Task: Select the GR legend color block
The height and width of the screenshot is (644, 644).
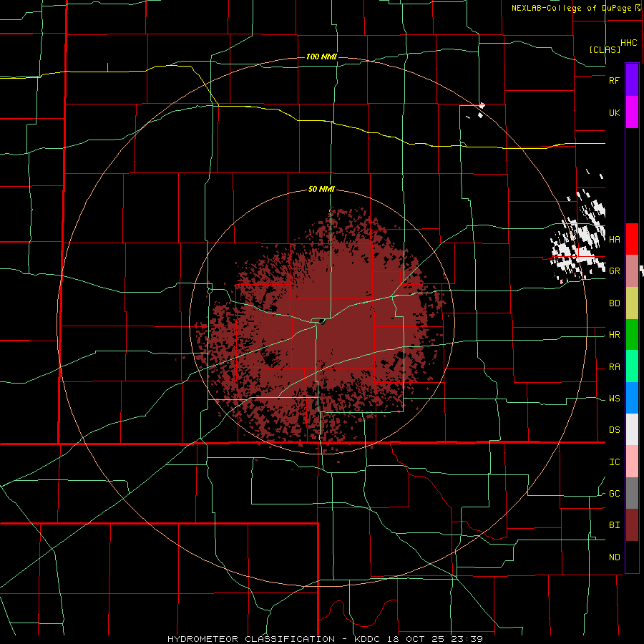Action: (x=632, y=270)
